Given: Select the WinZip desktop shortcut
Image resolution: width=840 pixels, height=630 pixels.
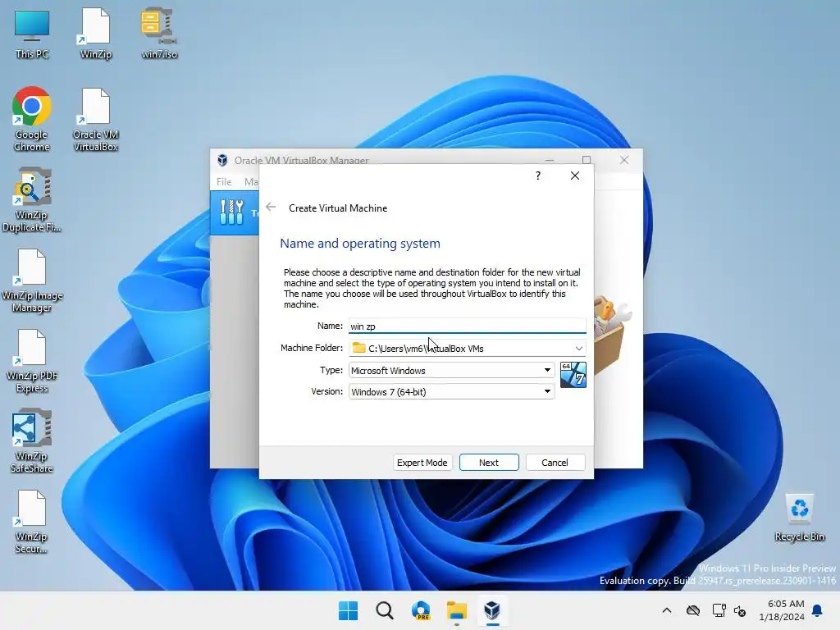Looking at the screenshot, I should point(95,33).
